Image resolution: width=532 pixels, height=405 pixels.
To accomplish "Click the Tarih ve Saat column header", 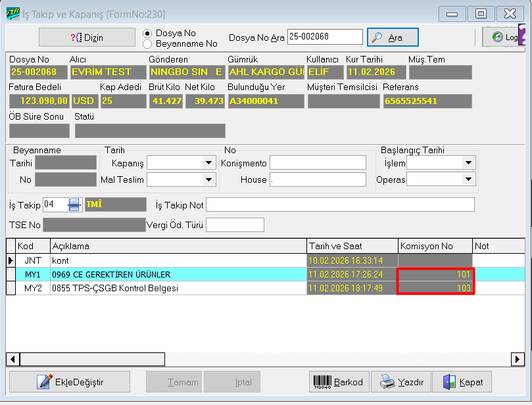I will [x=352, y=247].
